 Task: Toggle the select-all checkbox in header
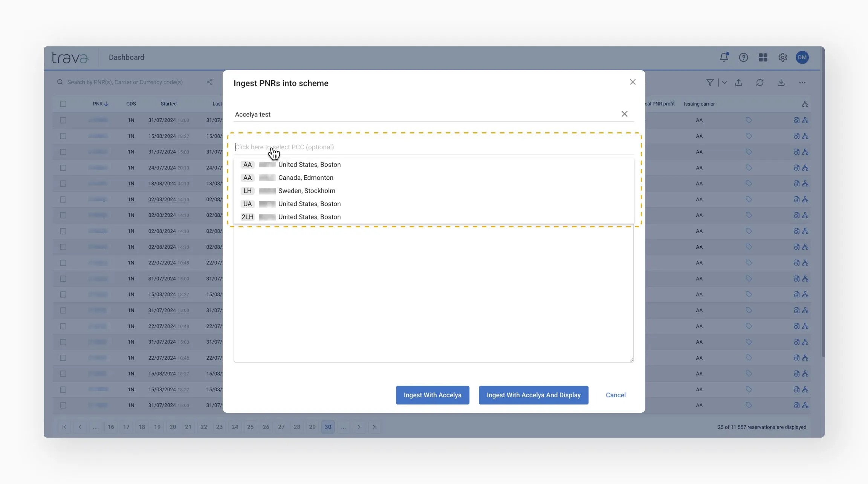click(x=63, y=104)
